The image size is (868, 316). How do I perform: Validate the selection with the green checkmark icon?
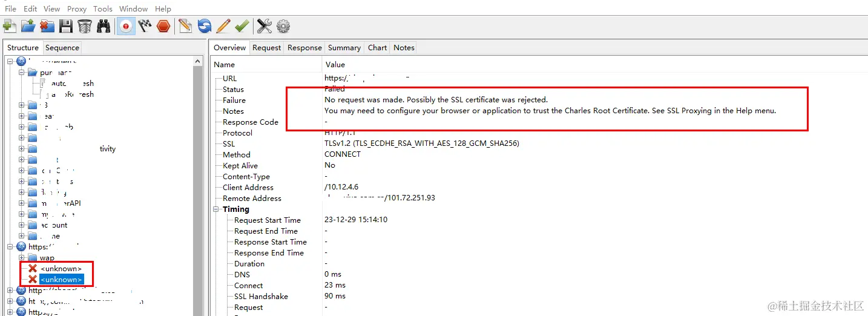click(242, 26)
